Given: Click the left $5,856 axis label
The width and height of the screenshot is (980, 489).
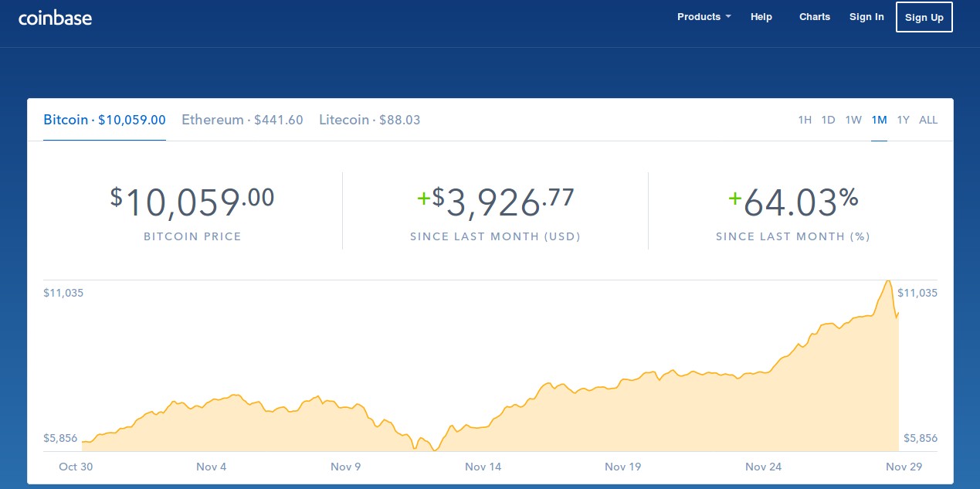Looking at the screenshot, I should 60,438.
